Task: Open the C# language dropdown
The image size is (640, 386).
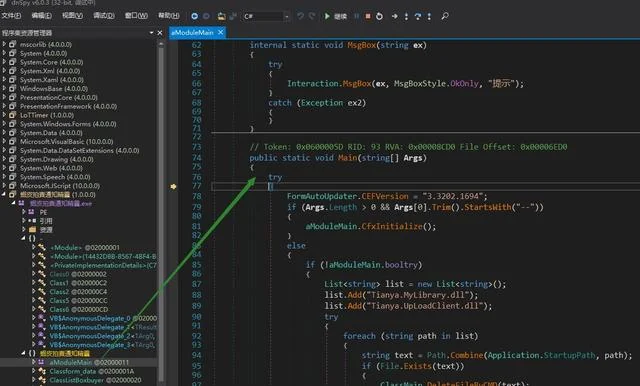Action: pos(266,16)
